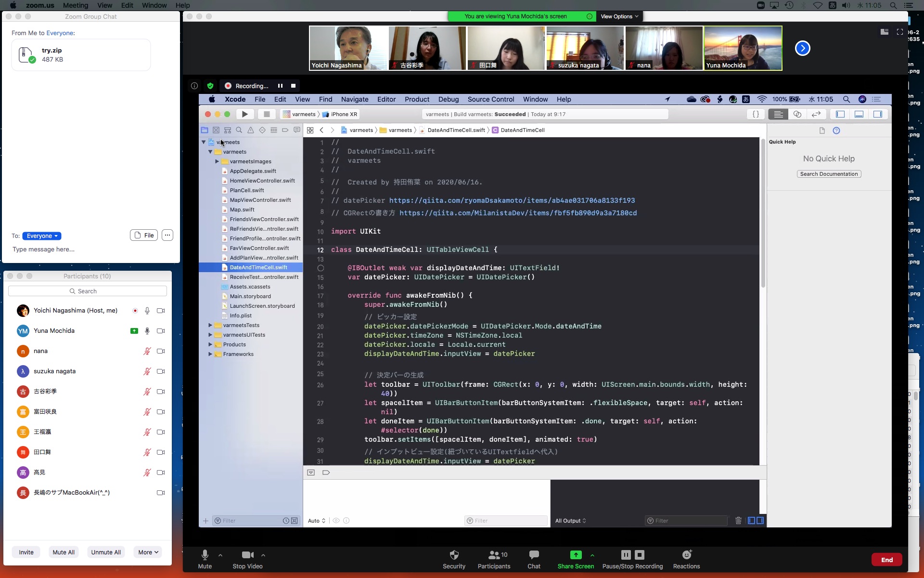
Task: Stop the recording with the square icon
Action: (x=293, y=86)
